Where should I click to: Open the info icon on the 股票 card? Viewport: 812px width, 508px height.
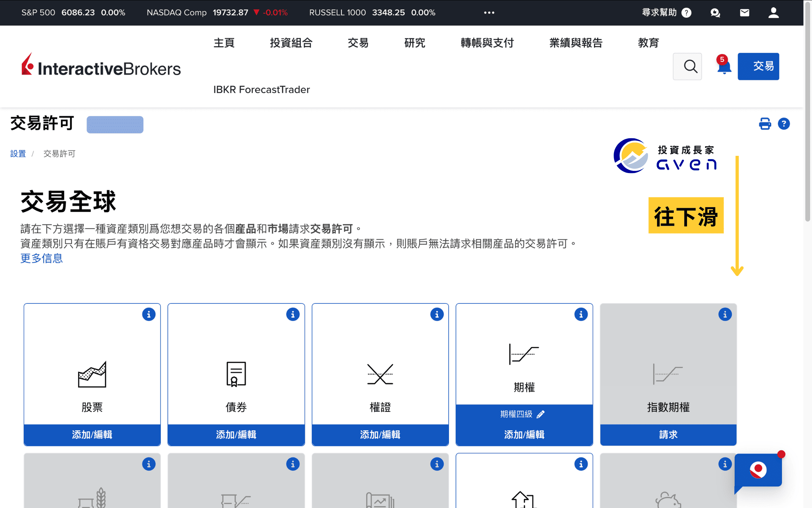[149, 314]
